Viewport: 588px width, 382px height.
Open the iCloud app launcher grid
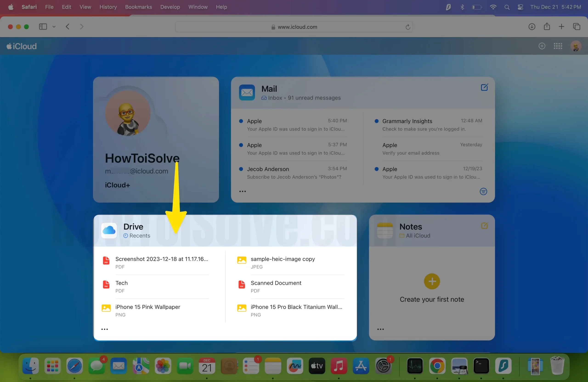(558, 46)
